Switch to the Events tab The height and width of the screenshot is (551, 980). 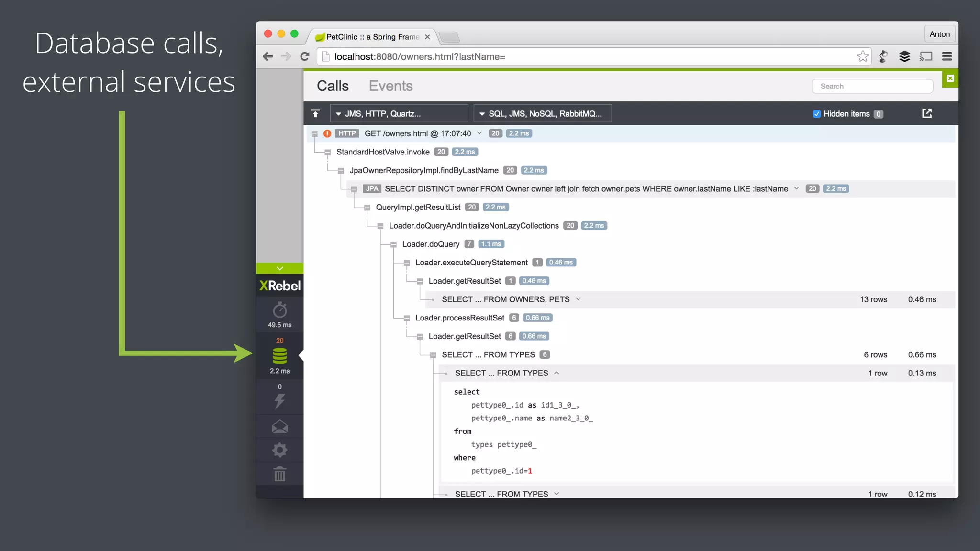[x=390, y=86]
